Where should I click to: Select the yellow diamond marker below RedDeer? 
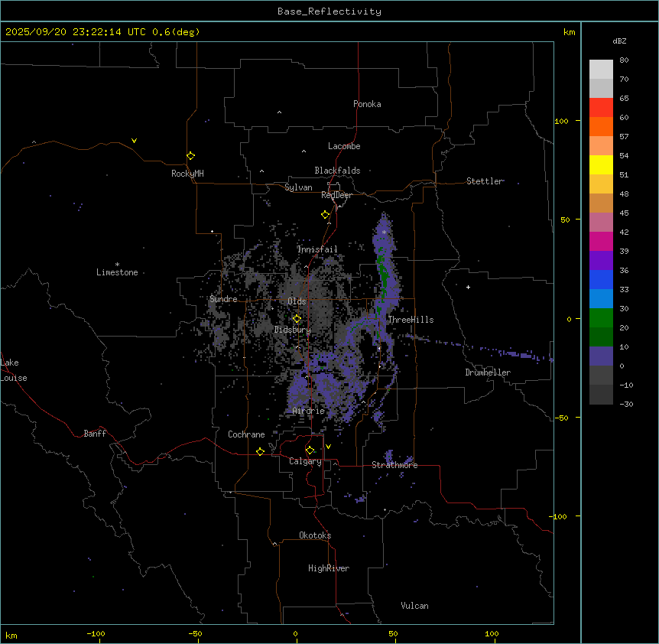pos(325,215)
